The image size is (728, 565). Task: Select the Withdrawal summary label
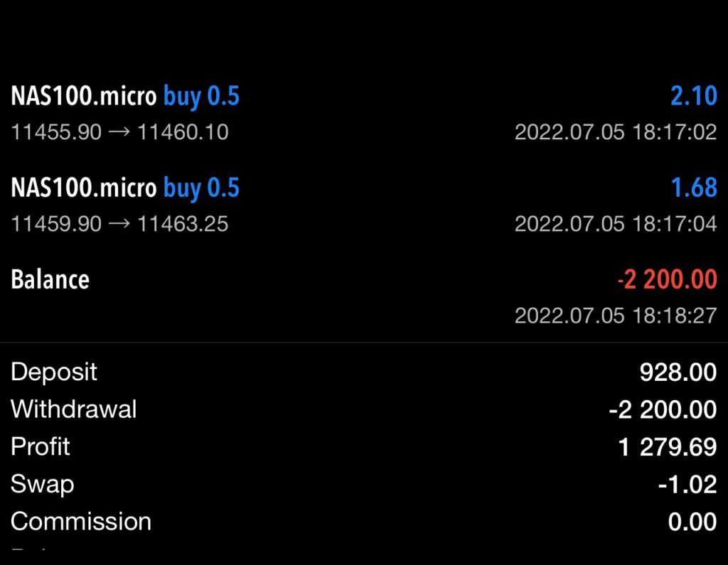74,409
